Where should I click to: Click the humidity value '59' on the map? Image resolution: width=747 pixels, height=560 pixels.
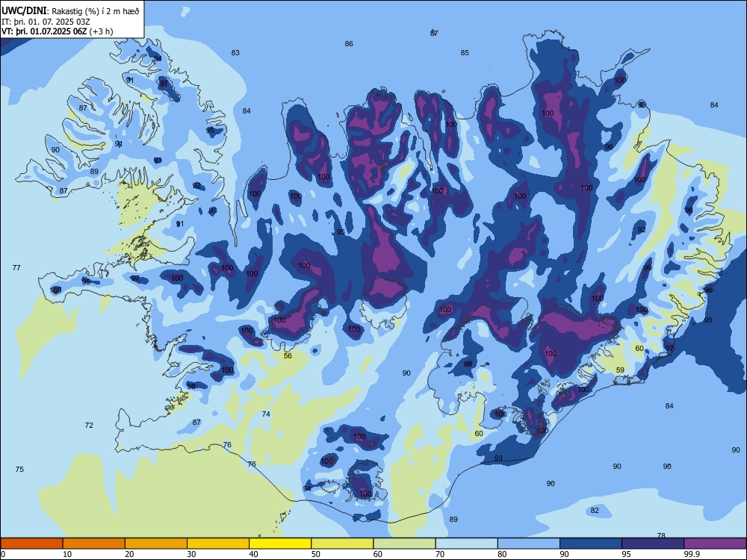tap(620, 370)
